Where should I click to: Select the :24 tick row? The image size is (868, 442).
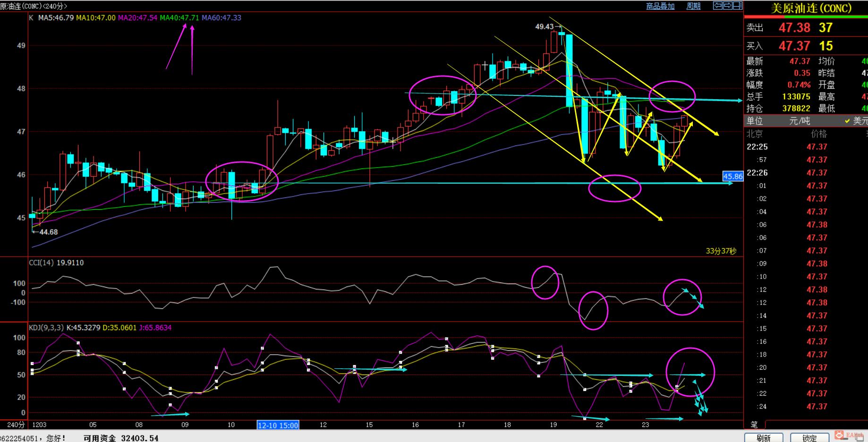(x=806, y=407)
